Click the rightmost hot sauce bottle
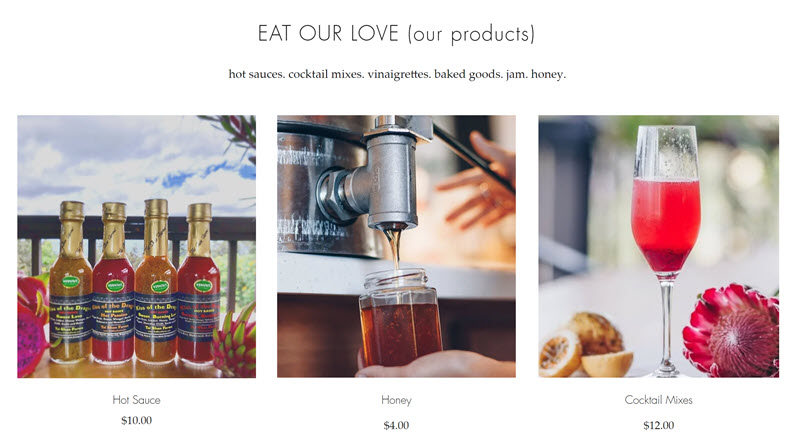The height and width of the screenshot is (447, 800). point(198,284)
